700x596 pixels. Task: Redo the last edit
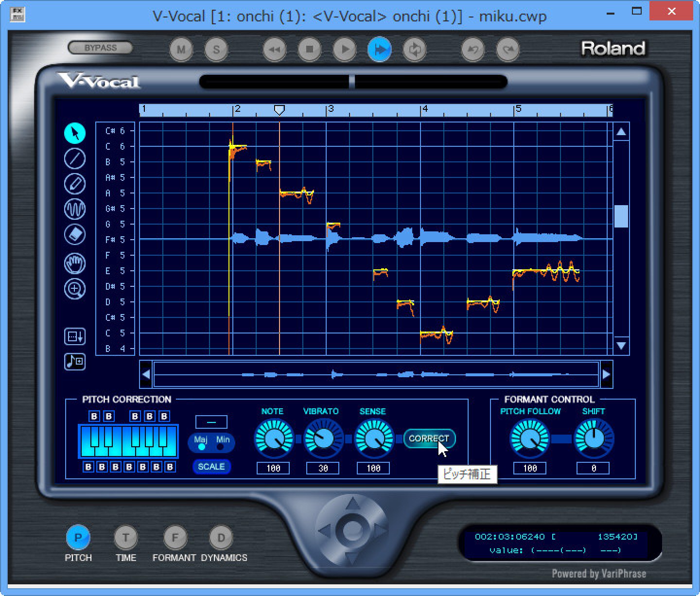point(508,50)
